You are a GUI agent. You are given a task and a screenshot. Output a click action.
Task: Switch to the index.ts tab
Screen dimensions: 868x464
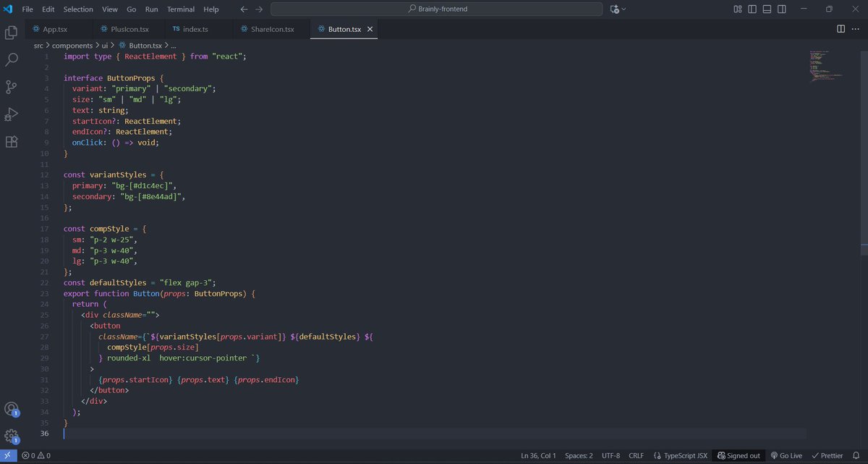tap(199, 29)
